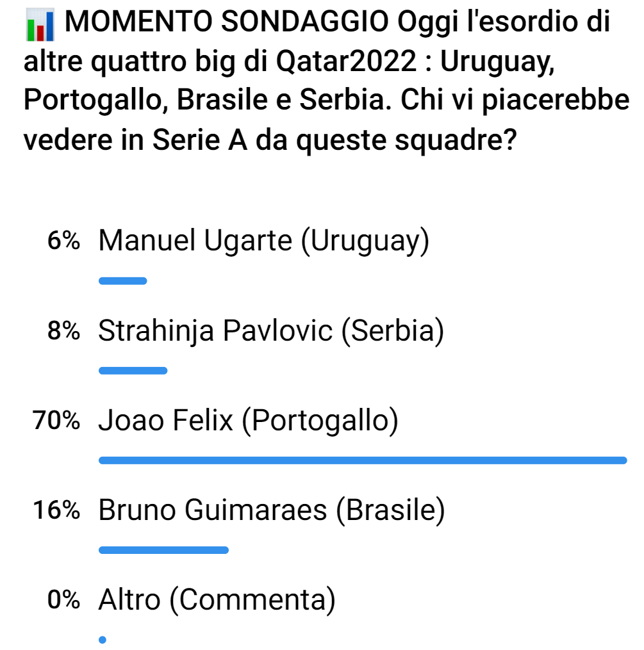Select the Altro (Commenta) poll option
This screenshot has height=650, width=644.
217,600
